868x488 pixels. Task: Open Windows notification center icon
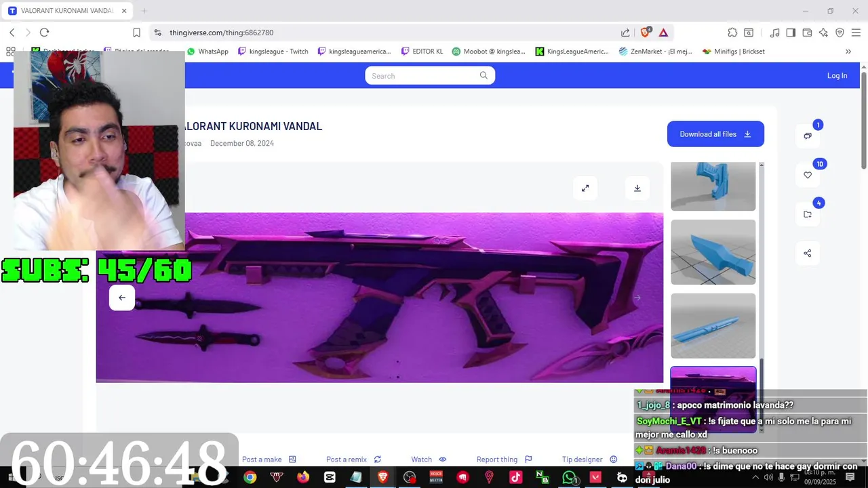[x=850, y=477]
